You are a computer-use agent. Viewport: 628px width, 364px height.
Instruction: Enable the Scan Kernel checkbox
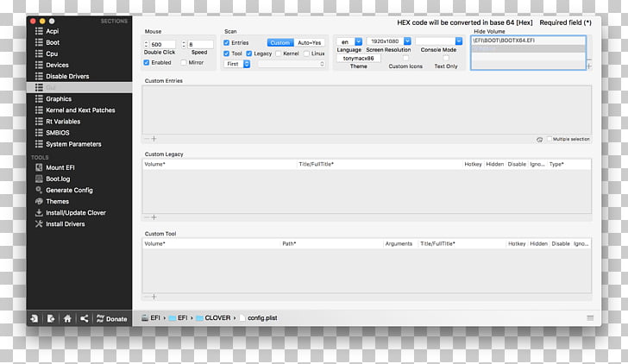[279, 53]
